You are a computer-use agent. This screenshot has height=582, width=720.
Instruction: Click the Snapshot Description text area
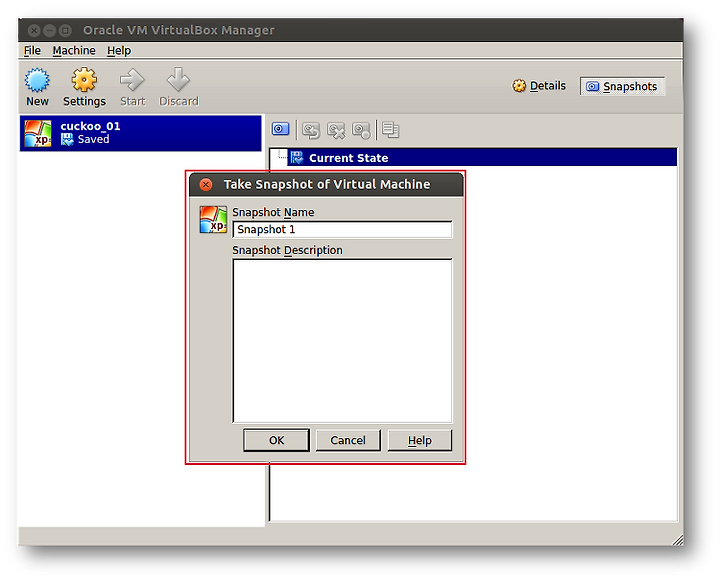pyautogui.click(x=342, y=340)
